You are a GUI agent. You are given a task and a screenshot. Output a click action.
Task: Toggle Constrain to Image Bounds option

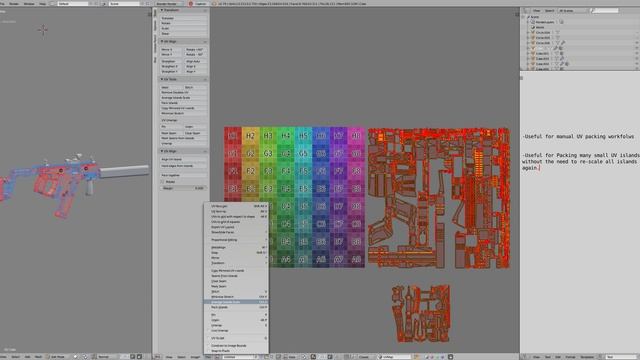click(x=236, y=346)
